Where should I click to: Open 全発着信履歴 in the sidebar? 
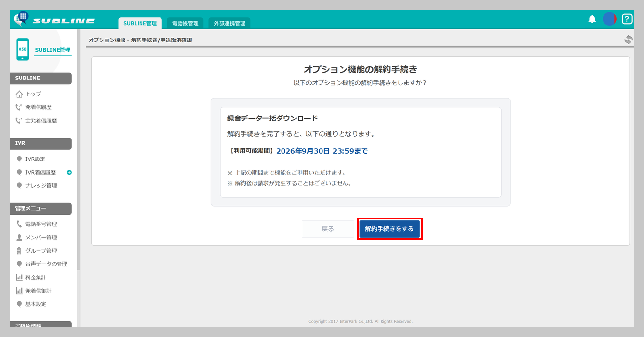pos(41,120)
